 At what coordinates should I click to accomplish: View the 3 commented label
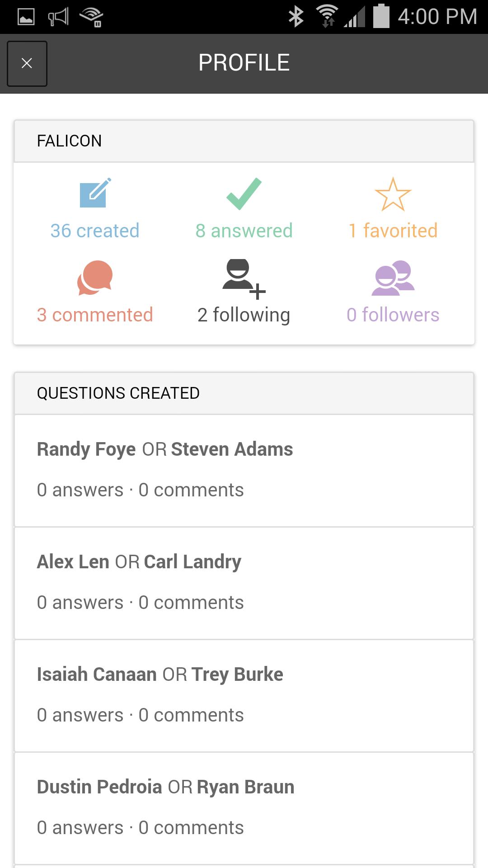(x=95, y=315)
